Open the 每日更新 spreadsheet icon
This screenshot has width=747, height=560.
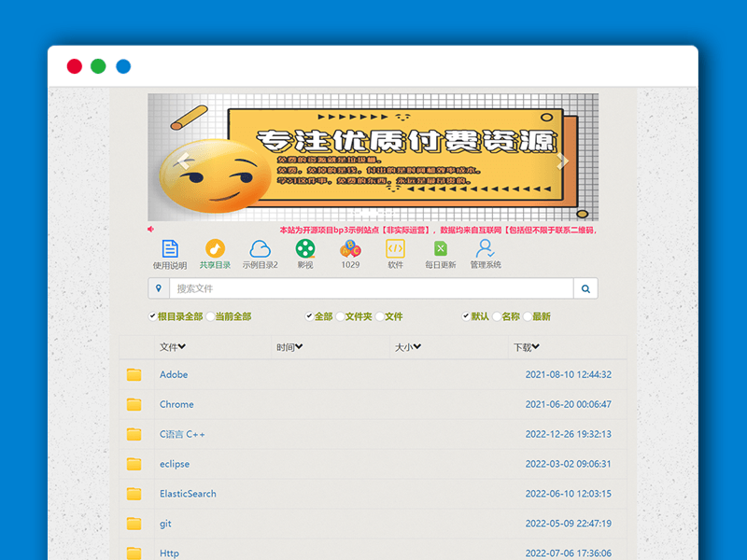441,249
